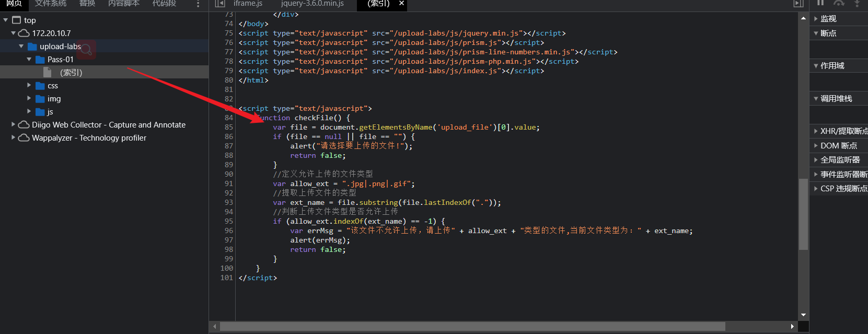The width and height of the screenshot is (868, 334).
Task: Expand the js folder
Action: 29,111
